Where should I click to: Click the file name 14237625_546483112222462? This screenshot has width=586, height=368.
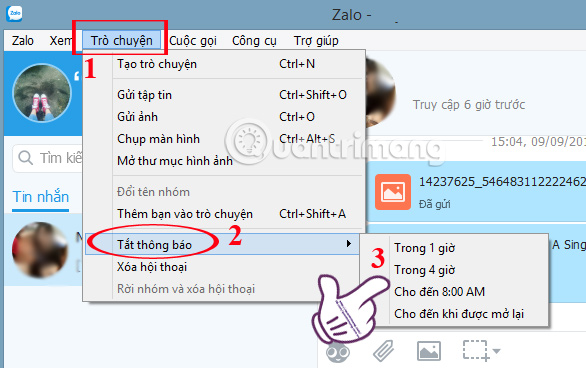tap(502, 182)
